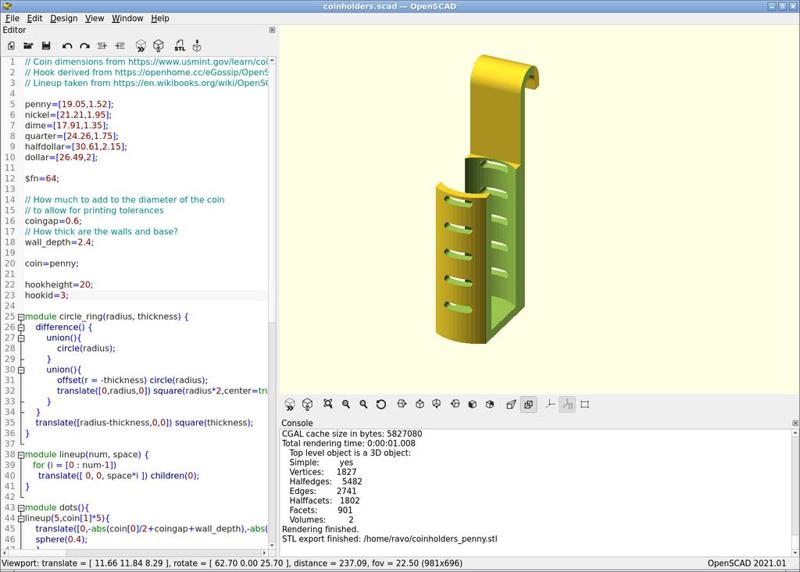Image resolution: width=800 pixels, height=572 pixels.
Task: Click the line '$fn=64;'
Action: (42, 179)
